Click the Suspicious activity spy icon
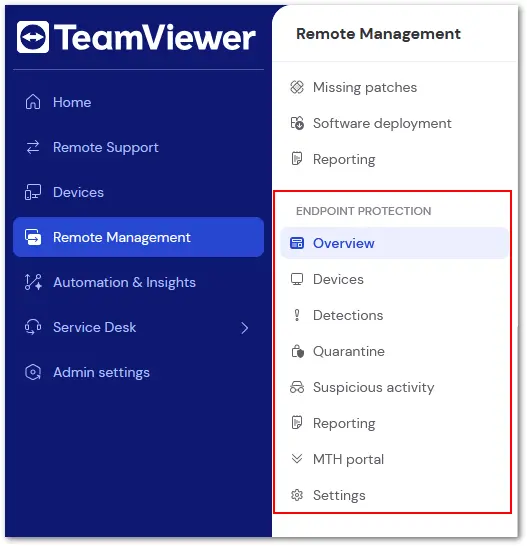527x546 pixels. [297, 387]
